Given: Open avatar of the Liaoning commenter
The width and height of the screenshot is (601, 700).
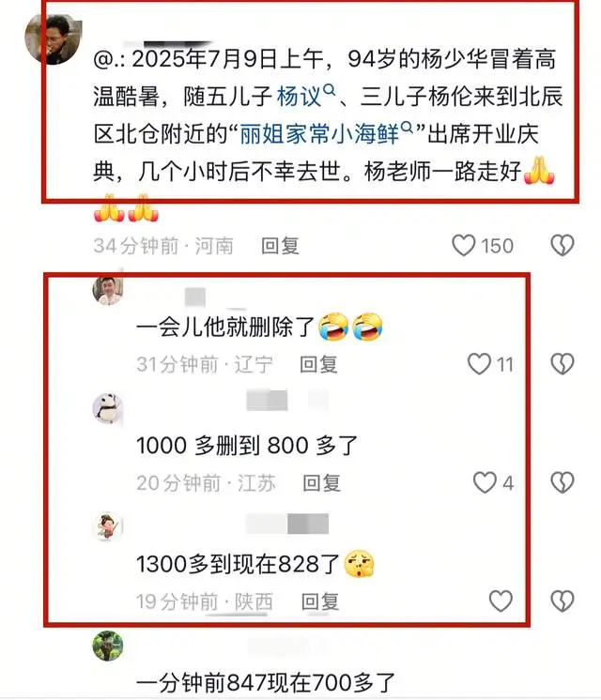Looking at the screenshot, I should (107, 290).
